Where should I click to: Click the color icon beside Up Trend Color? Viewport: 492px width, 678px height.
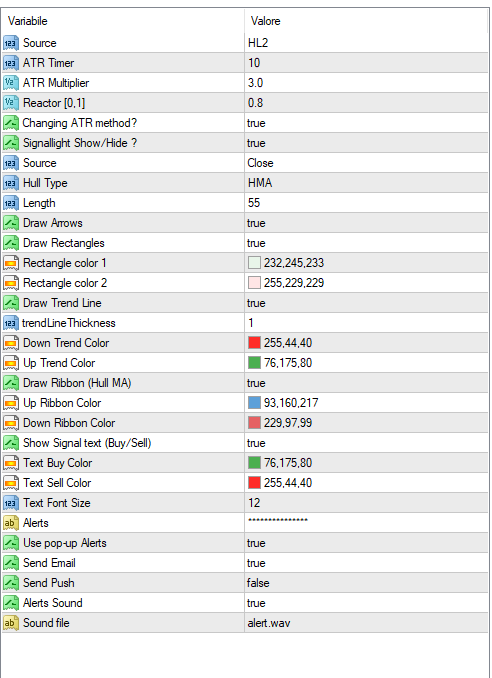[10, 363]
